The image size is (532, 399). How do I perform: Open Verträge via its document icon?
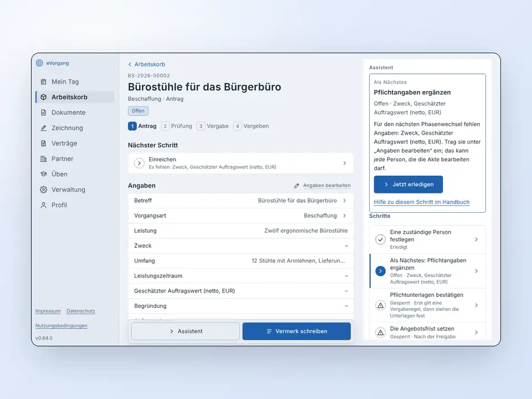pos(43,144)
